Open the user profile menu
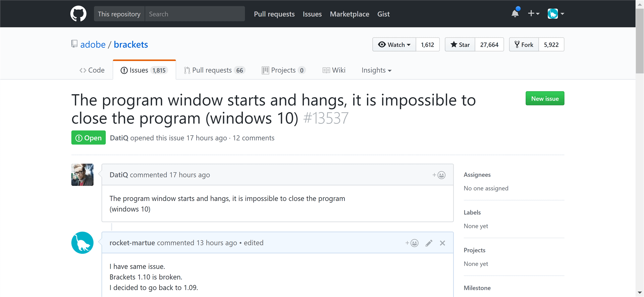 pyautogui.click(x=556, y=14)
